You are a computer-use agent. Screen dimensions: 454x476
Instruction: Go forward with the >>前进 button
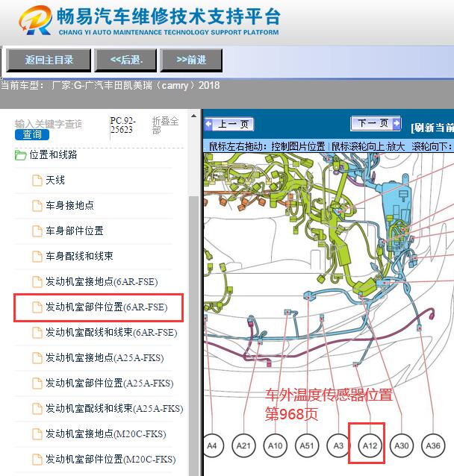tap(191, 60)
